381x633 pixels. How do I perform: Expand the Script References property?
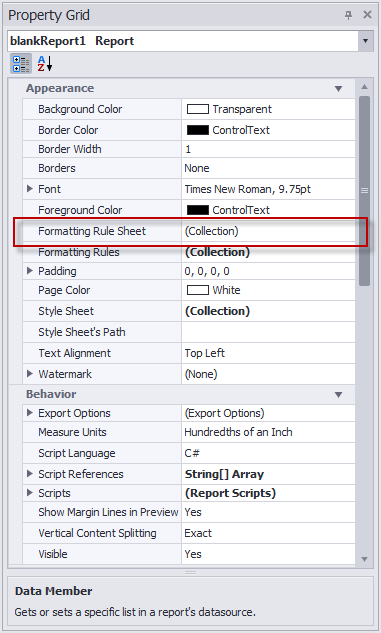point(30,474)
